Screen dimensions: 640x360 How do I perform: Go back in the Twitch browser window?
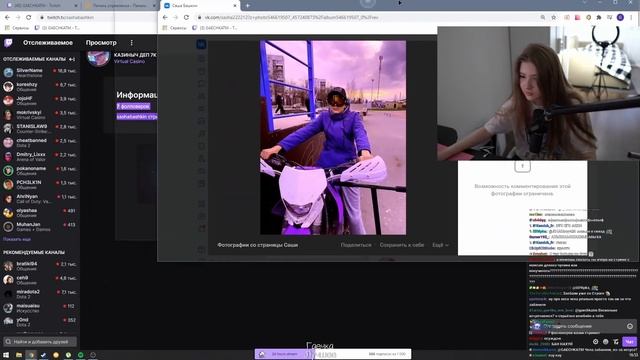(7, 18)
